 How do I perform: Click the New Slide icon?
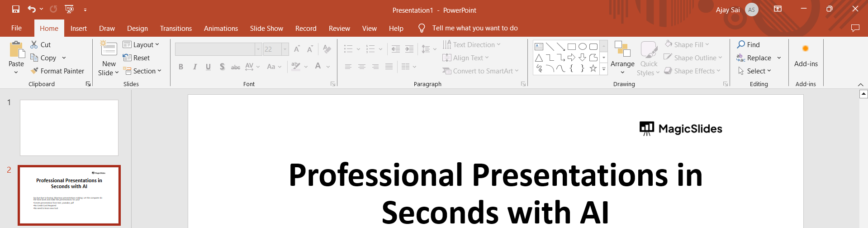tap(109, 49)
